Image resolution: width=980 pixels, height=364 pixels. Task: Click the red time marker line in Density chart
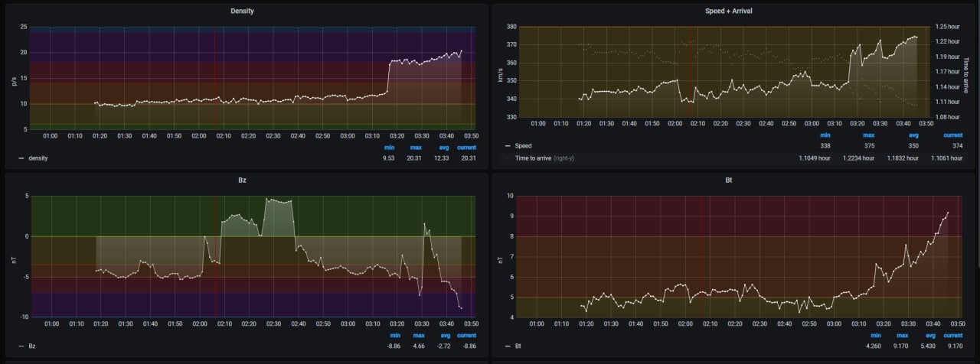click(x=214, y=76)
